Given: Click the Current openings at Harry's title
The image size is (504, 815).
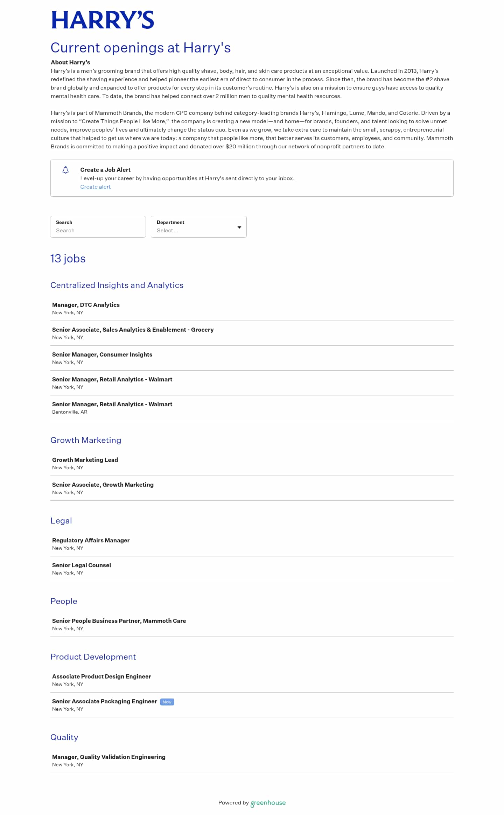Looking at the screenshot, I should pos(141,48).
